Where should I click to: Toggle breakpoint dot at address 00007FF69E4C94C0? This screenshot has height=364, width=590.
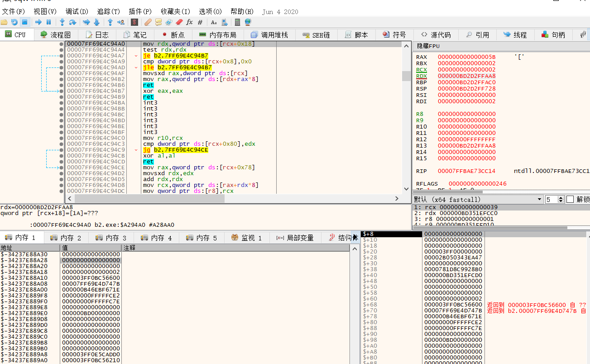pos(62,138)
